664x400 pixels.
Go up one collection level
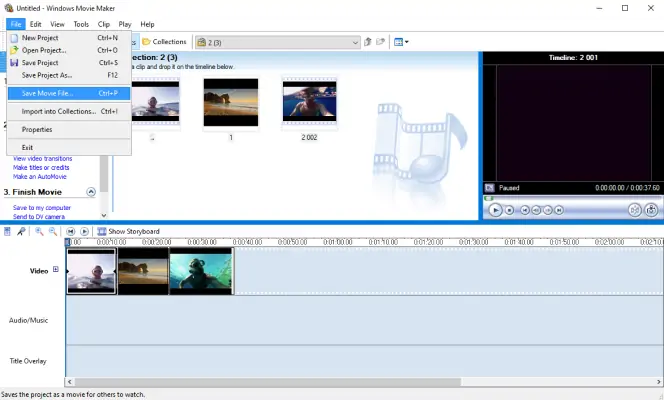pyautogui.click(x=368, y=42)
